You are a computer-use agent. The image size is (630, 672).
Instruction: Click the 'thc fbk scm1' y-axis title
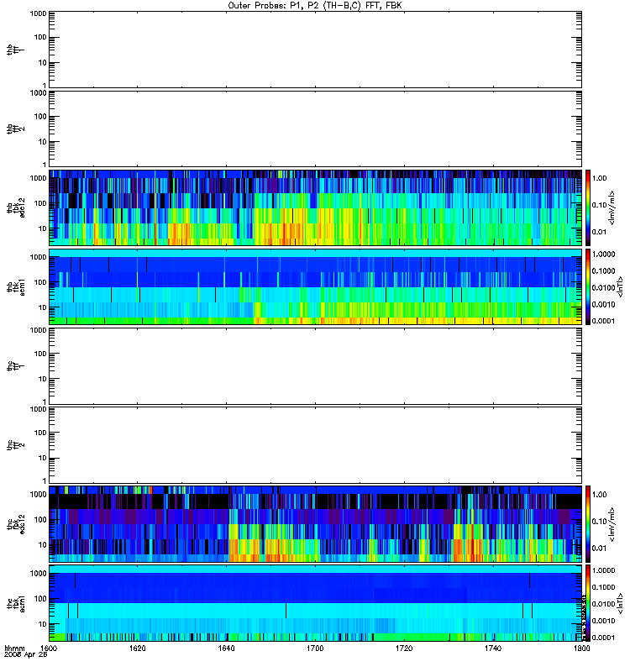15,603
